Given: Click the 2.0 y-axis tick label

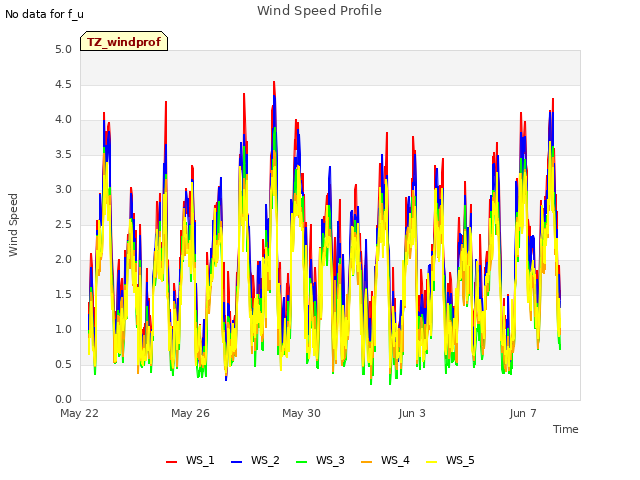Looking at the screenshot, I should coord(63,260).
